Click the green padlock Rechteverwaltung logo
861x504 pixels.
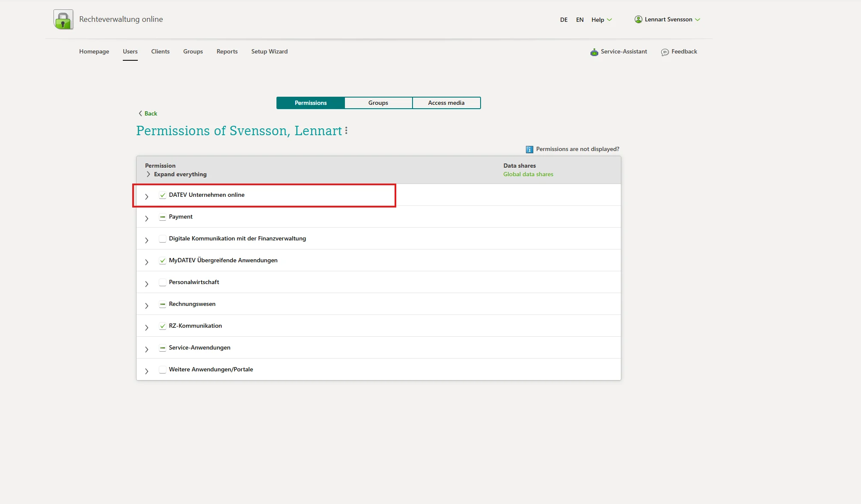(x=63, y=20)
